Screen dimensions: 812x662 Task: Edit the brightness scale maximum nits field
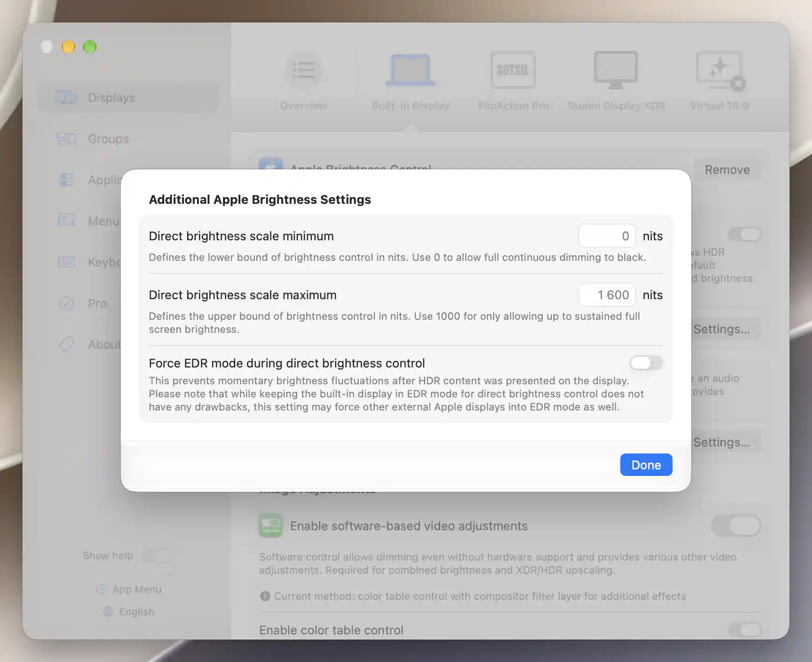point(607,295)
